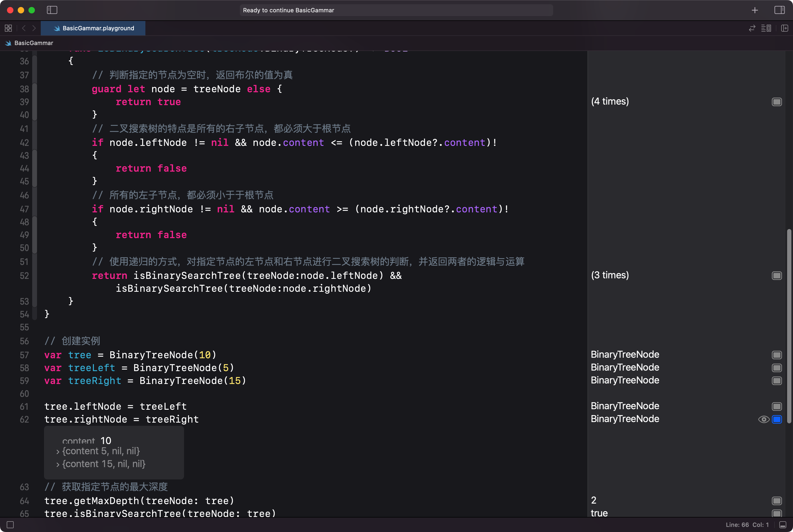
Task: Click the bottom-right debug area toggle
Action: [783, 525]
